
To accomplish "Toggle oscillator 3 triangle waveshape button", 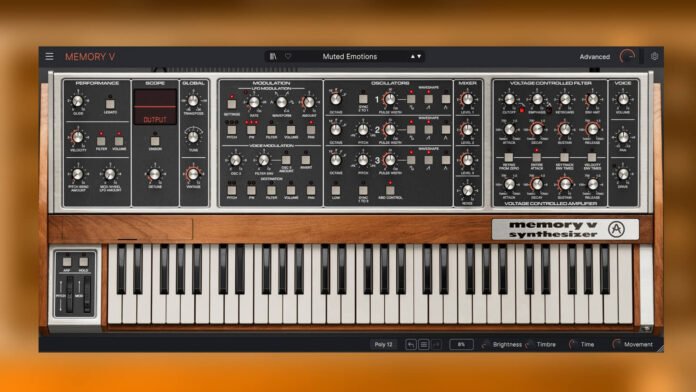I will (x=446, y=160).
